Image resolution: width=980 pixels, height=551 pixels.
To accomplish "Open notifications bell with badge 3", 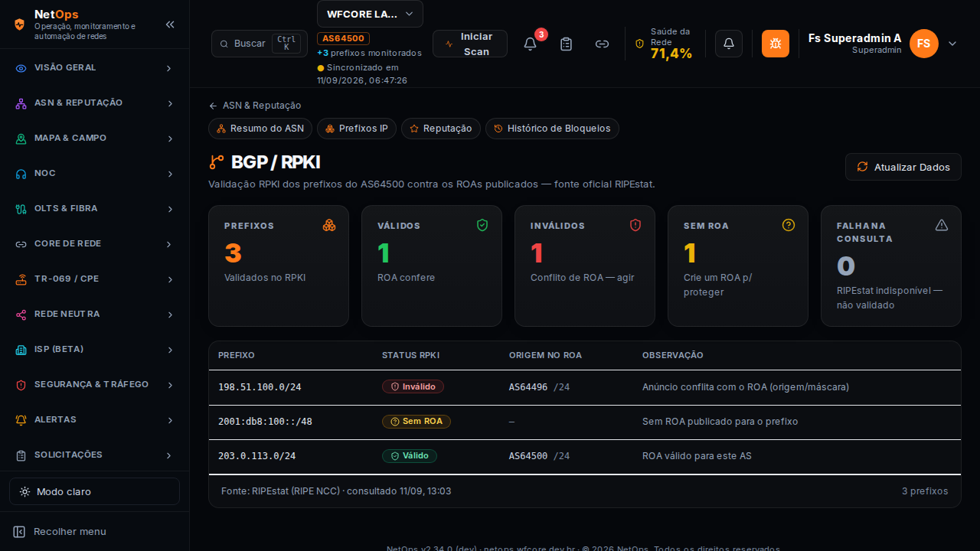I will (x=530, y=44).
